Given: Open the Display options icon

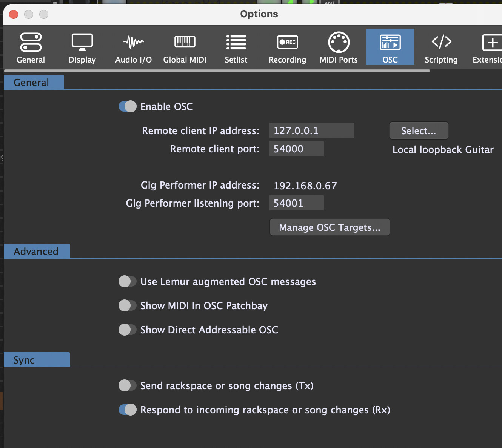Looking at the screenshot, I should pyautogui.click(x=82, y=48).
